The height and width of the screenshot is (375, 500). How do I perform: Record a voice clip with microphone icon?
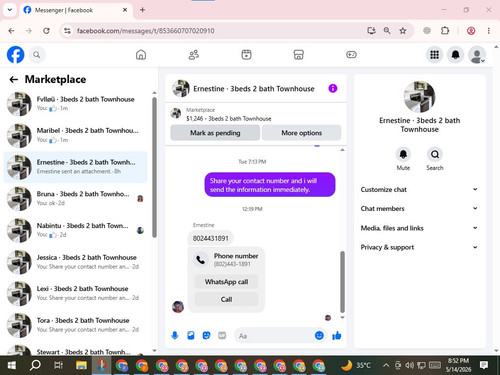(175, 335)
